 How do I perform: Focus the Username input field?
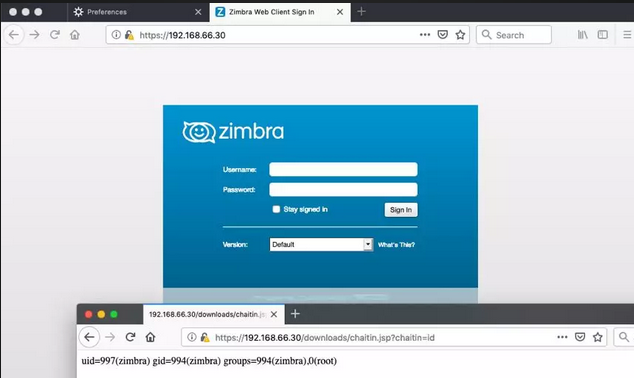(343, 169)
